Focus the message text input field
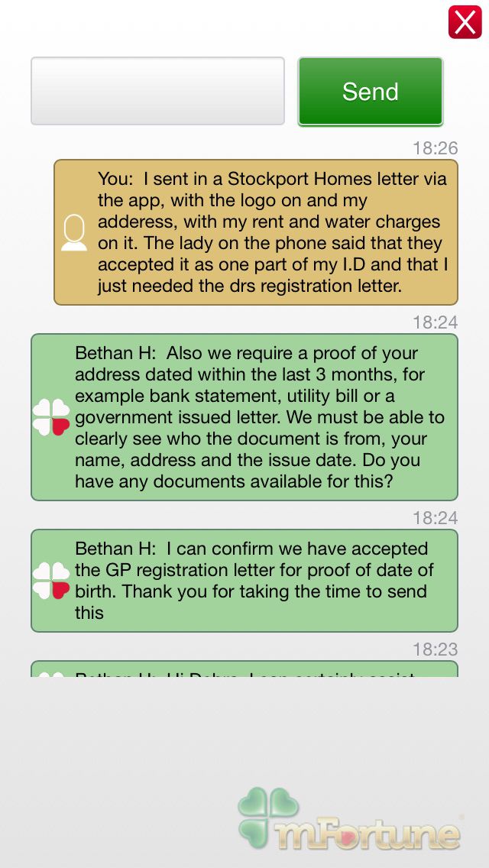Image resolution: width=489 pixels, height=868 pixels. pos(158,91)
